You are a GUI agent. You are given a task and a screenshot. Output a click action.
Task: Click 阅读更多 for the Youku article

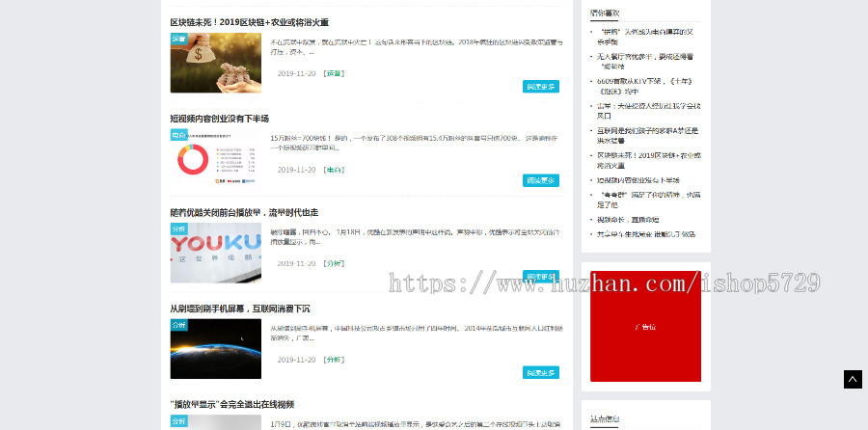541,276
